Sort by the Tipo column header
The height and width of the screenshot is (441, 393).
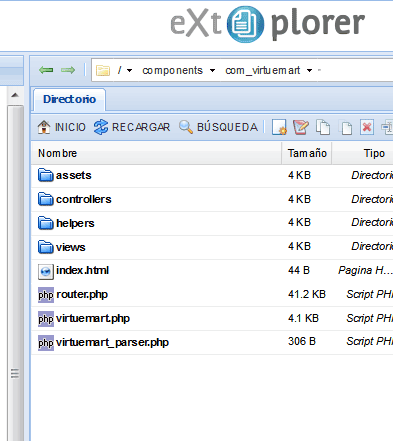363,153
